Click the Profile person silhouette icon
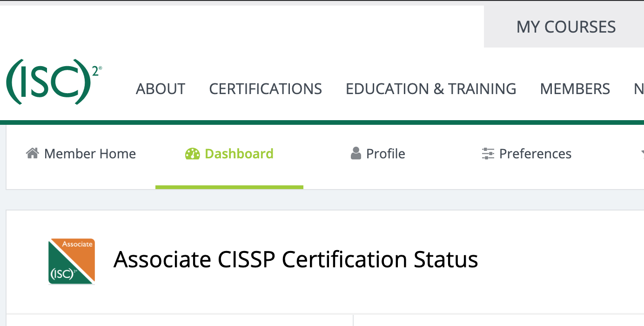Screen dimensions: 644x326 (356, 153)
